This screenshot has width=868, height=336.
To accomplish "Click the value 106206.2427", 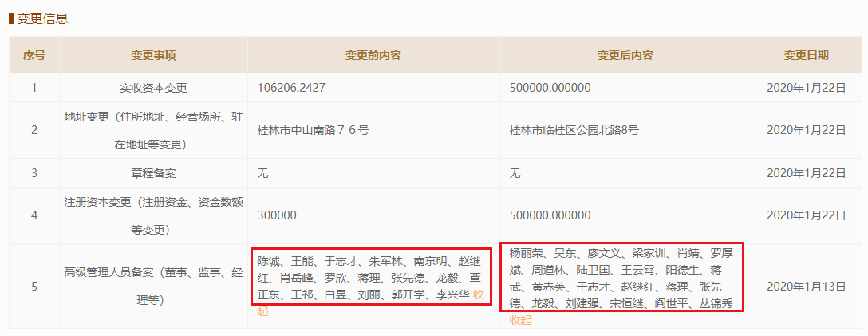I will click(x=291, y=87).
